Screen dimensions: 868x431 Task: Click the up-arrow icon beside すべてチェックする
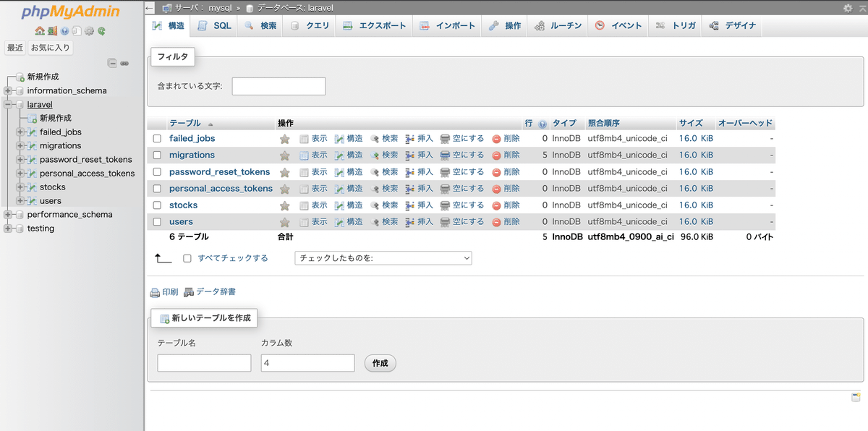163,257
